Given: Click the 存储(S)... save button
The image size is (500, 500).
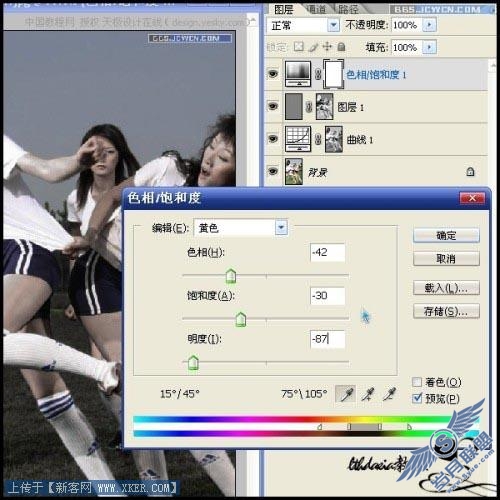Looking at the screenshot, I should pos(446,311).
